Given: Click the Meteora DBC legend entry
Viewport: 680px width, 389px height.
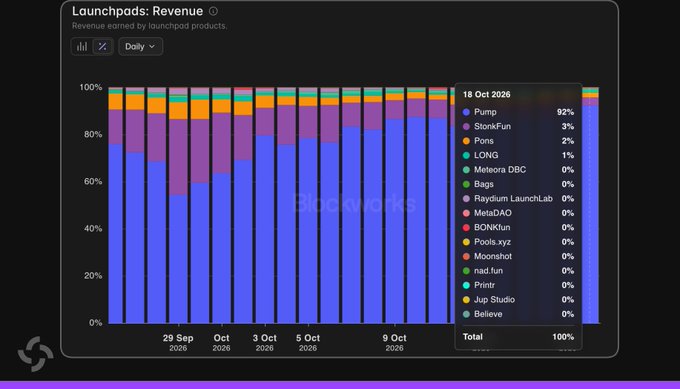Looking at the screenshot, I should (518, 170).
